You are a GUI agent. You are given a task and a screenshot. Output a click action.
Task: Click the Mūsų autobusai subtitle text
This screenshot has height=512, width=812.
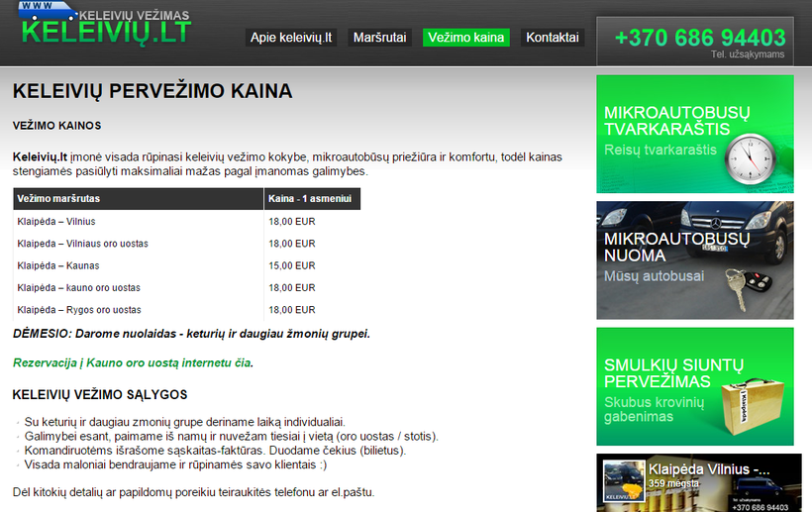click(x=654, y=276)
